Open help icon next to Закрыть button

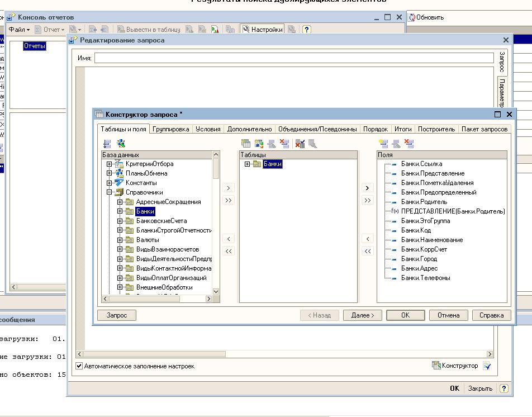click(504, 388)
